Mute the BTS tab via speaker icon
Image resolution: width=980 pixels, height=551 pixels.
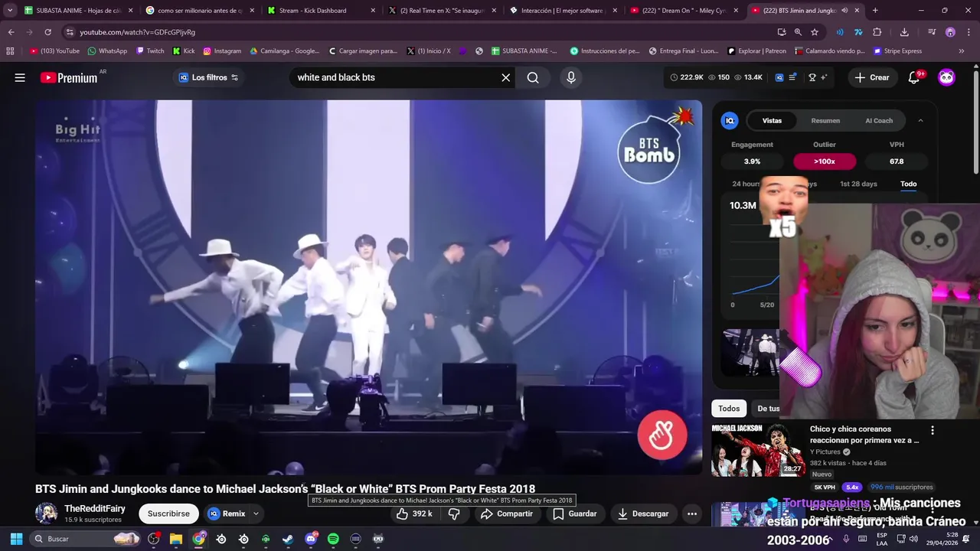(x=844, y=11)
